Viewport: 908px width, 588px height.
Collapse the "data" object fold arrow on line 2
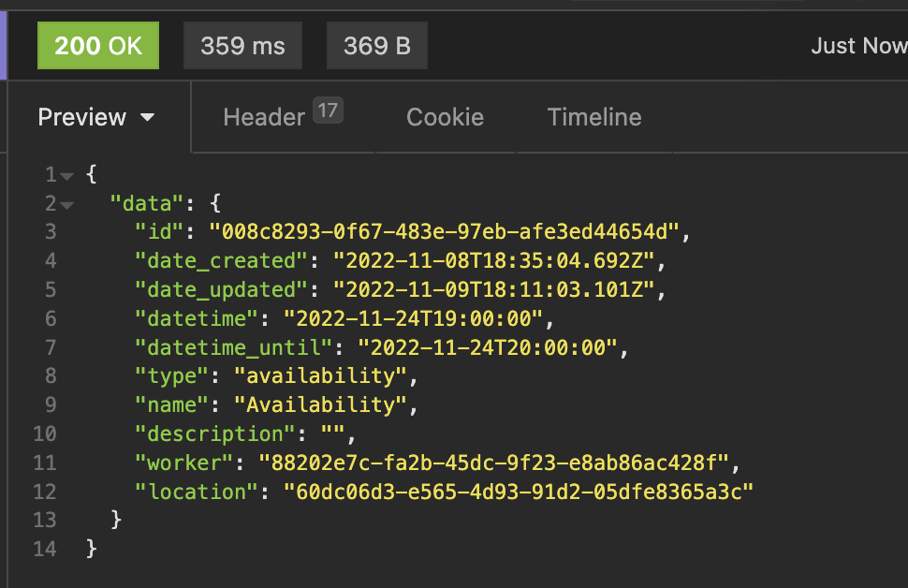pyautogui.click(x=67, y=205)
